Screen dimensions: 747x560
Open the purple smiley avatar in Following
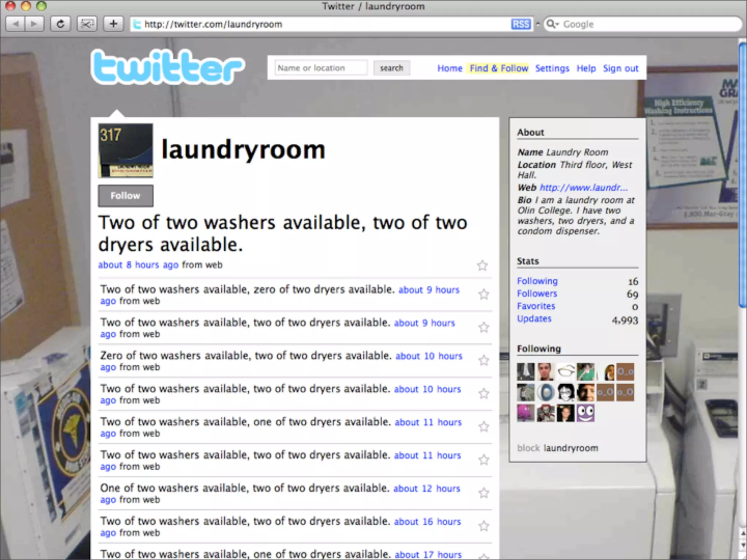click(585, 413)
